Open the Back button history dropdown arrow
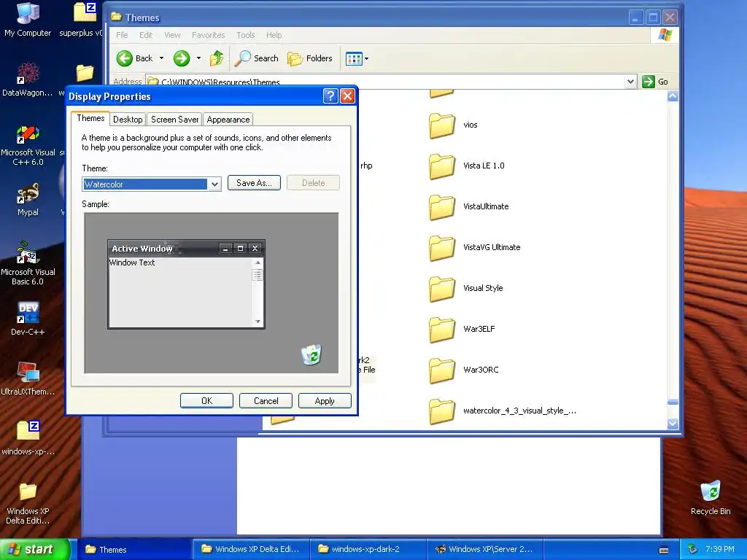The image size is (747, 560). click(x=161, y=58)
